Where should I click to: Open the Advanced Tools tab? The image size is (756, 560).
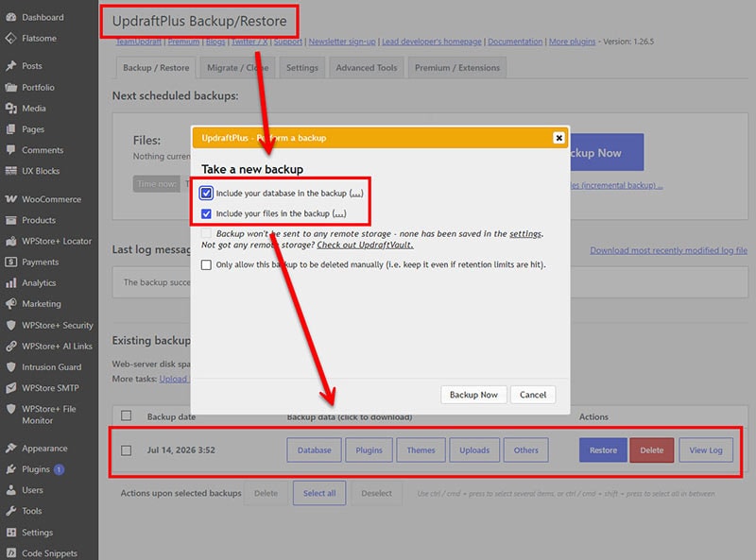point(367,68)
